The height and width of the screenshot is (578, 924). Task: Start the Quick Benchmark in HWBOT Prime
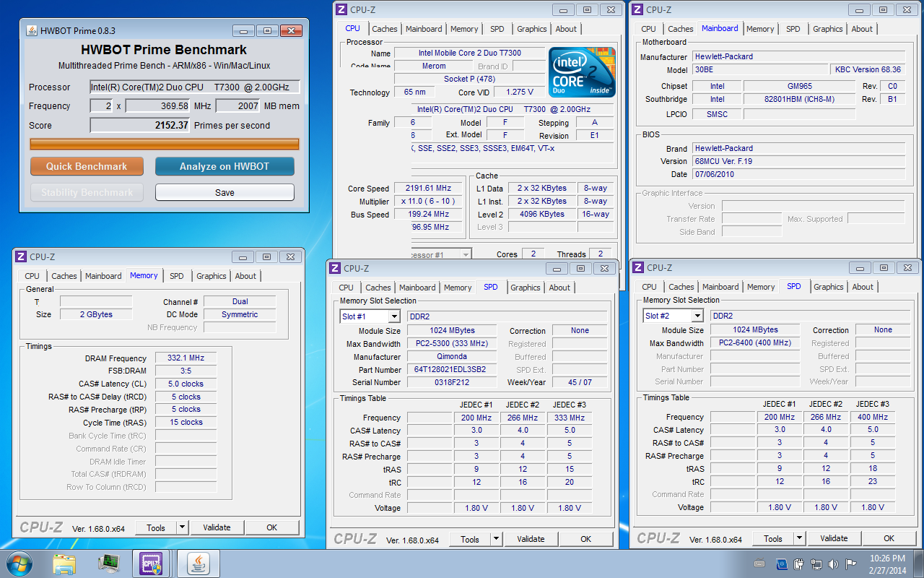pos(87,166)
